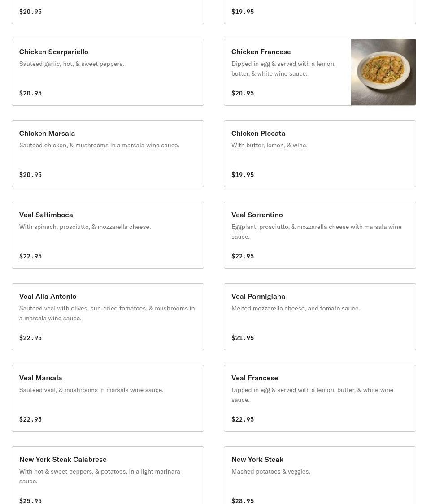
Task: Open the Chicken Francese dish photo
Action: 383,72
